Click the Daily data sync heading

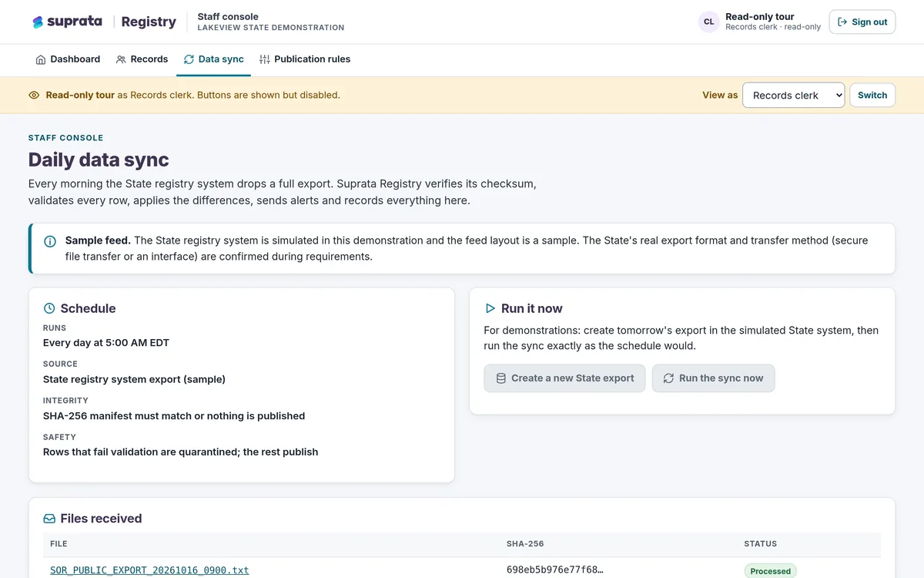click(99, 160)
